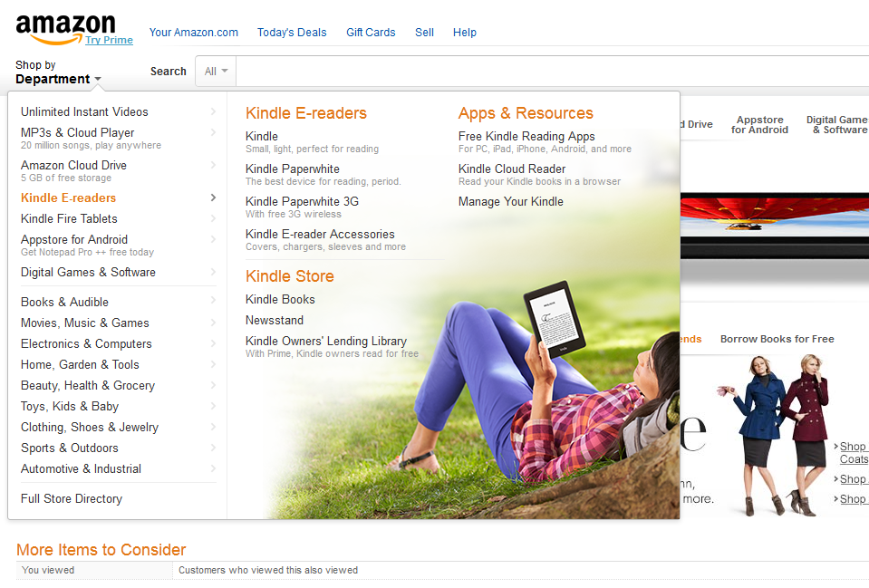
Task: Expand arrow beside Kindle Fire Tablets
Action: pyautogui.click(x=213, y=219)
